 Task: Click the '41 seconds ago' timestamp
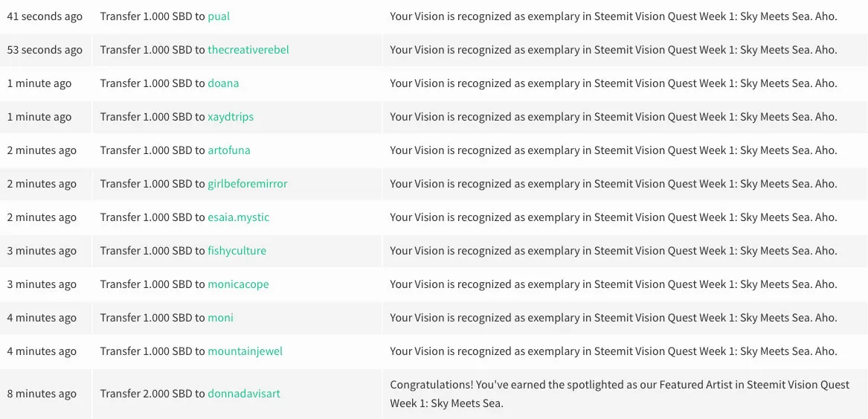point(45,16)
